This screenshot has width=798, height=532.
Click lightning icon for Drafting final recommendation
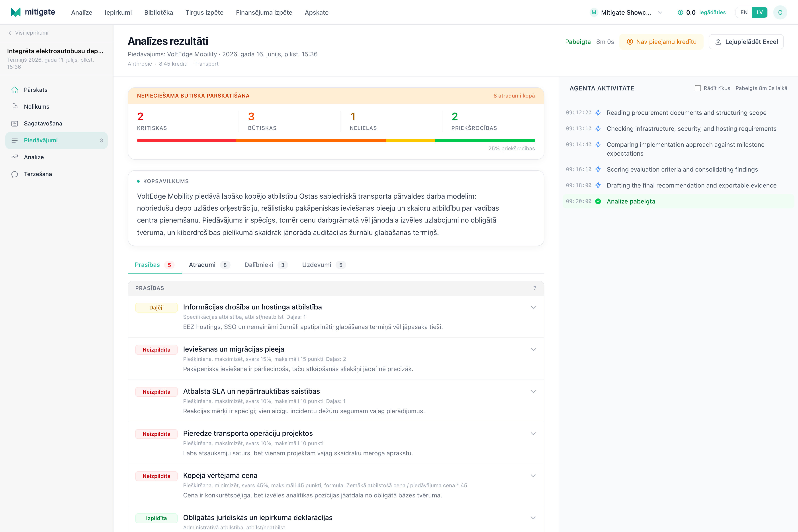click(598, 185)
